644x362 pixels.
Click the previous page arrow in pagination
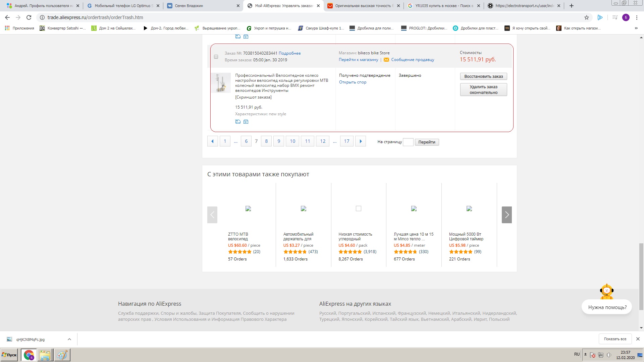(x=212, y=141)
